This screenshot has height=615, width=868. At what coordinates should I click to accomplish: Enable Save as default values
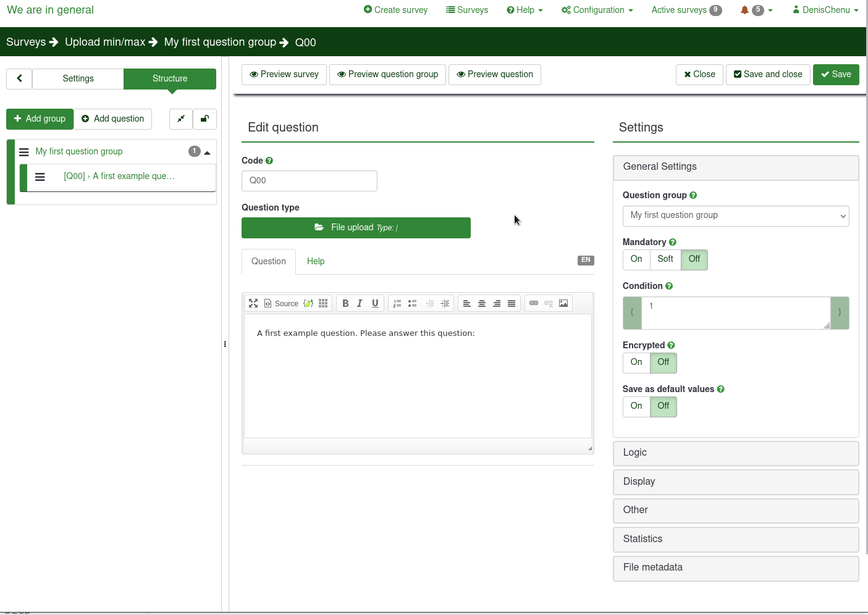tap(636, 406)
